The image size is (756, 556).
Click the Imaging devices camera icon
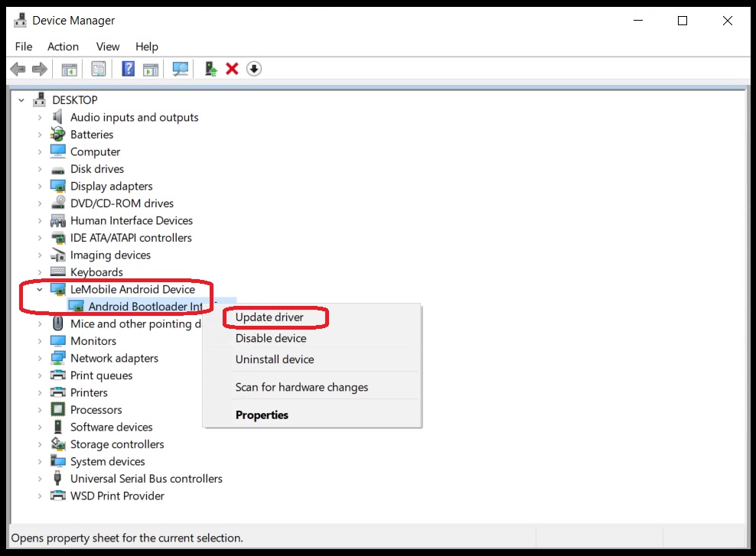(x=58, y=255)
